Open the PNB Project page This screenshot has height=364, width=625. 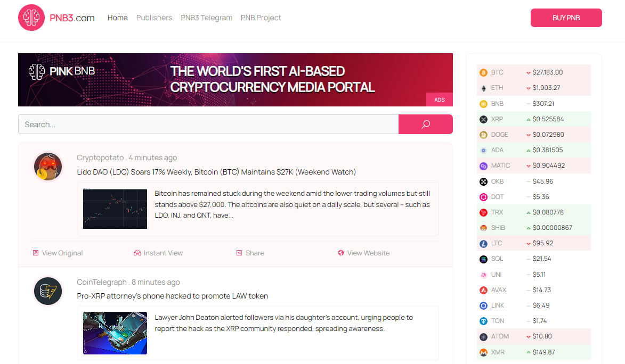(261, 18)
